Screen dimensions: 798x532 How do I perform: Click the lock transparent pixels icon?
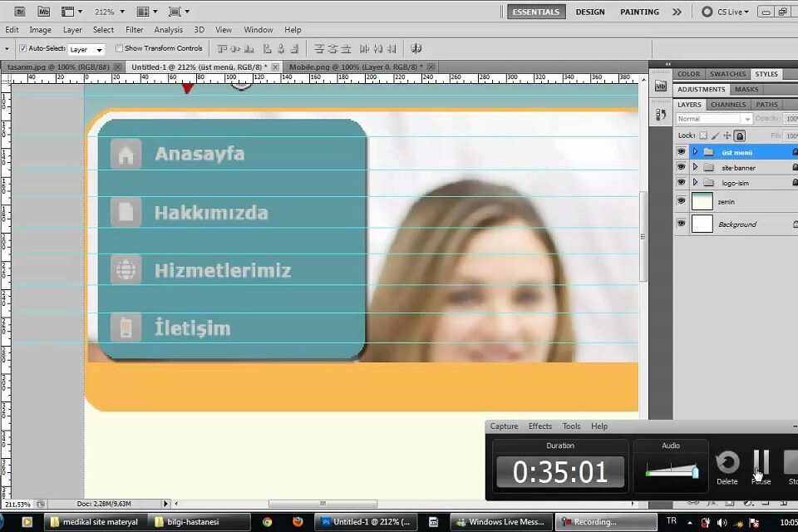tap(703, 135)
